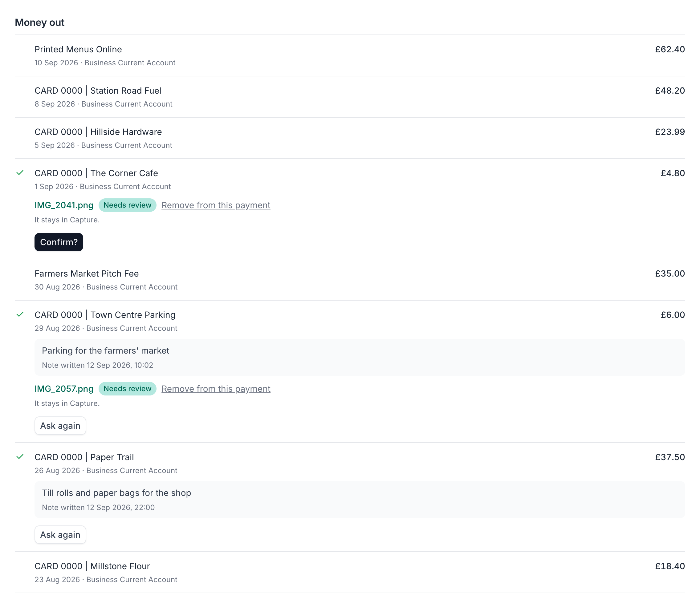The width and height of the screenshot is (700, 608).
Task: Click the Money out heading
Action: coord(40,22)
